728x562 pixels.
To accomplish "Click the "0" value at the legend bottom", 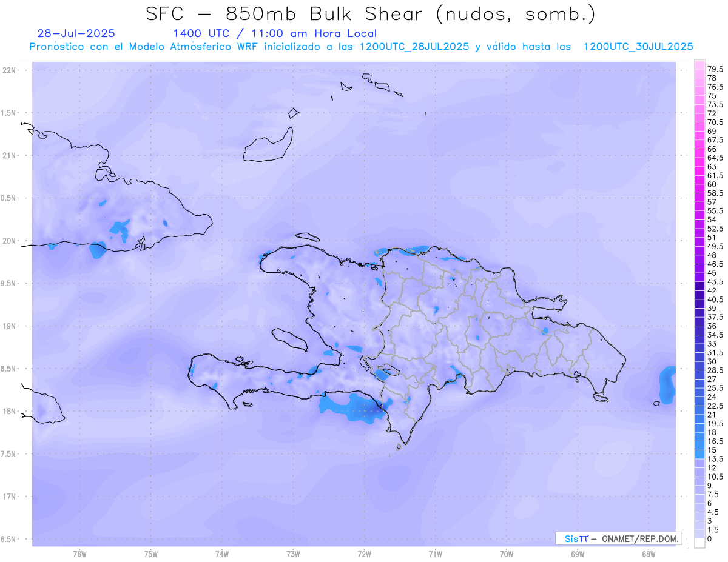I will pyautogui.click(x=710, y=538).
